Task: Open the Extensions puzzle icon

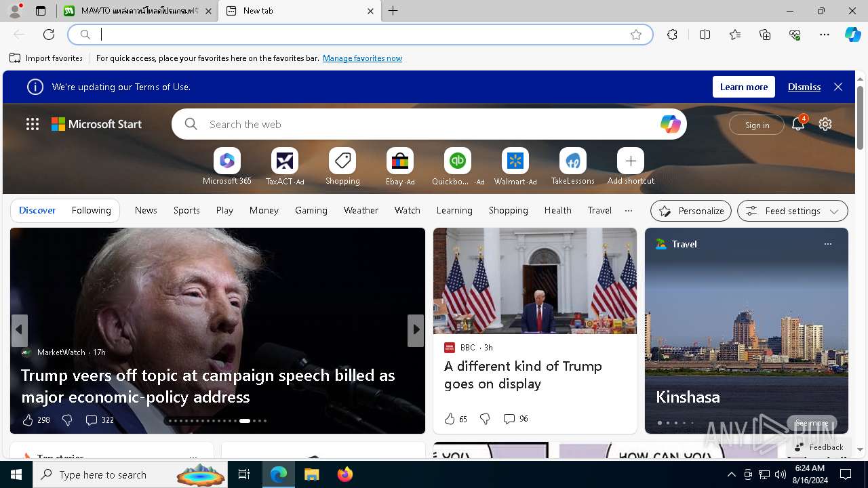Action: coord(672,35)
